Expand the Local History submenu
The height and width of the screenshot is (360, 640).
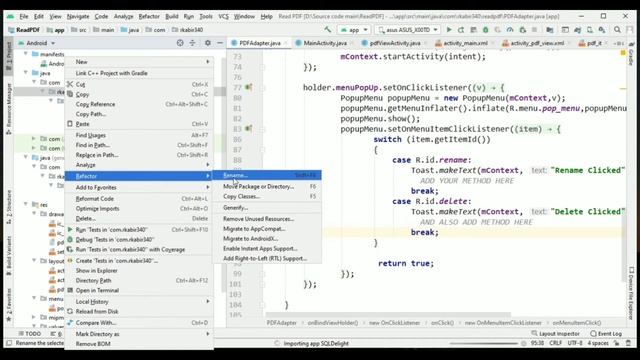pyautogui.click(x=139, y=302)
